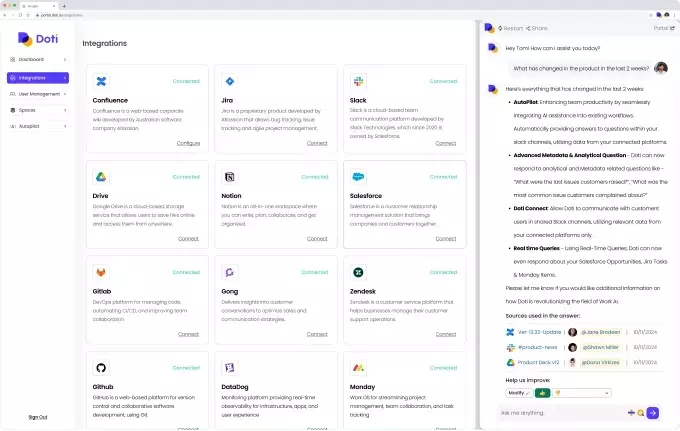Image resolution: width=680 pixels, height=431 pixels.
Task: Click Connect on the Slack card
Action: pyautogui.click(x=446, y=143)
